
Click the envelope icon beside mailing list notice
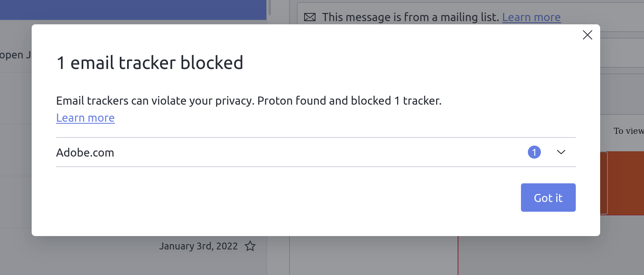[x=310, y=17]
